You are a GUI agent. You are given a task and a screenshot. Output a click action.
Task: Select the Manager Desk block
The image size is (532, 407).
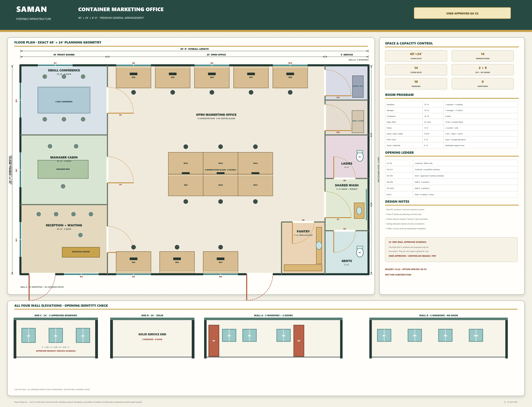63,169
